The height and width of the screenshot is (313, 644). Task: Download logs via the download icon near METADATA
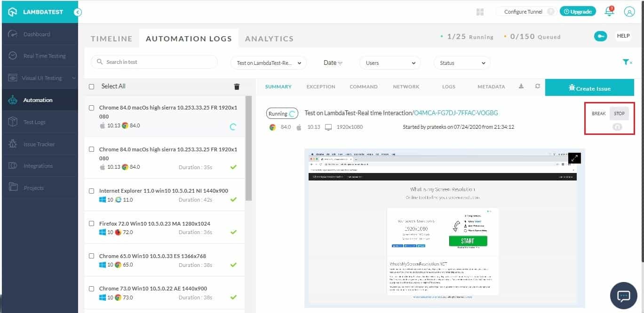point(521,86)
